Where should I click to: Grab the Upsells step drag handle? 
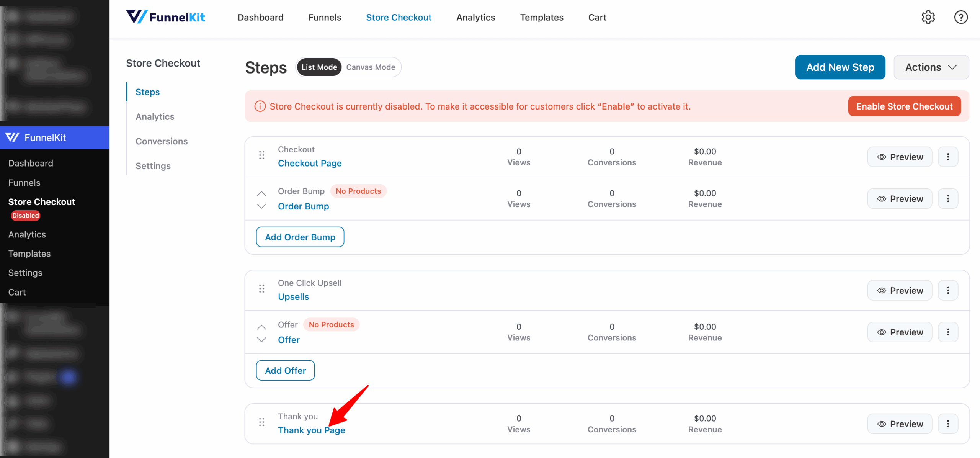tap(261, 289)
